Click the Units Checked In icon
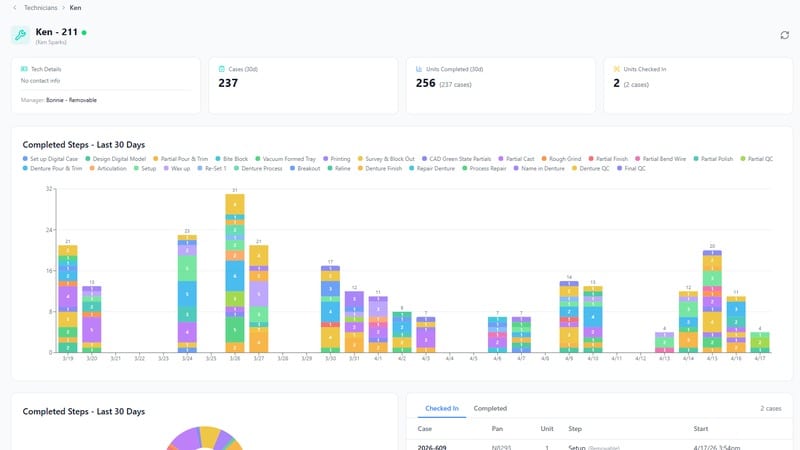This screenshot has width=800, height=450. [616, 69]
